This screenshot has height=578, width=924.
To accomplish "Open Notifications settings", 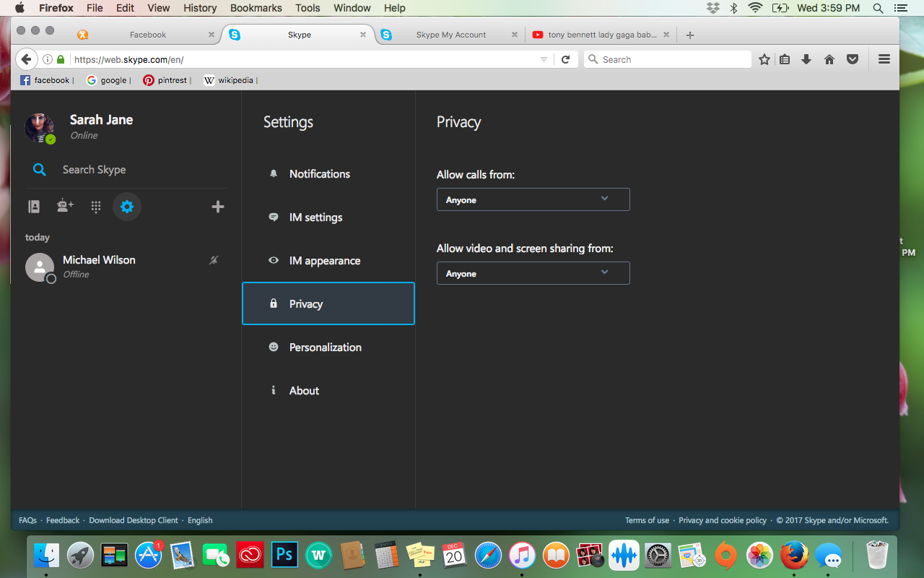I will (x=328, y=173).
